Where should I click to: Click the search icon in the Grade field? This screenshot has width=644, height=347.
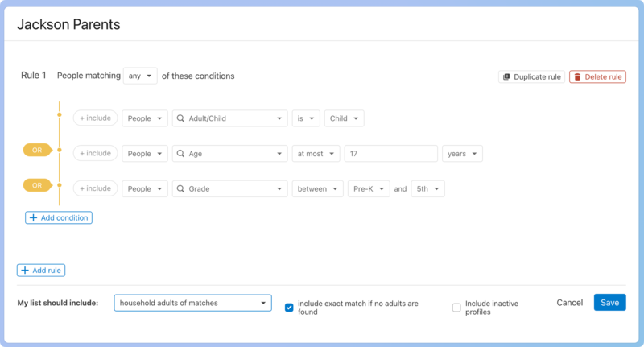coord(181,188)
